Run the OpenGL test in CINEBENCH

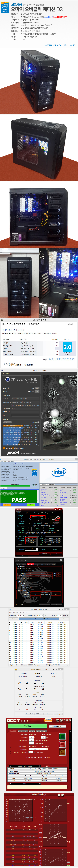click(37, 388)
